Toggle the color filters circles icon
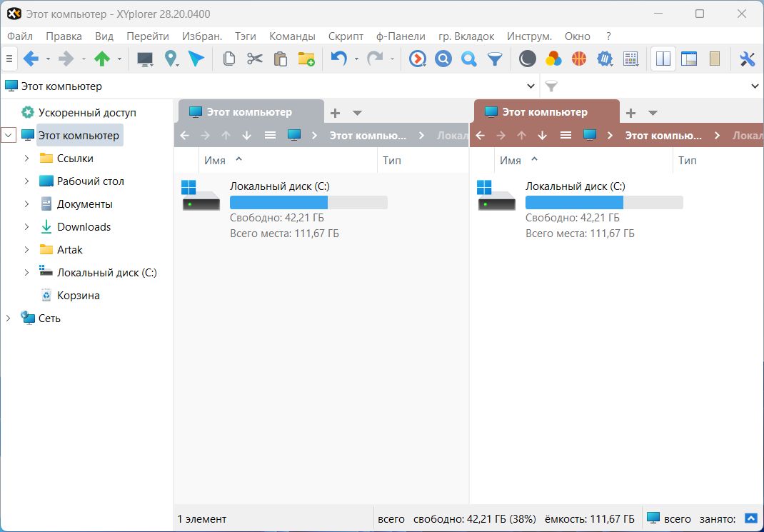Image resolution: width=764 pixels, height=532 pixels. pyautogui.click(x=553, y=59)
